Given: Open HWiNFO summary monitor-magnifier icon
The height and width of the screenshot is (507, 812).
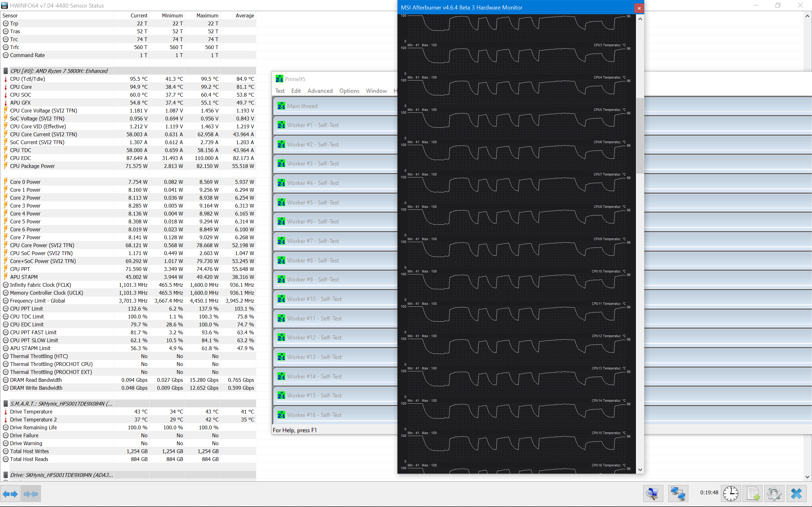Looking at the screenshot, I should pyautogui.click(x=653, y=494).
